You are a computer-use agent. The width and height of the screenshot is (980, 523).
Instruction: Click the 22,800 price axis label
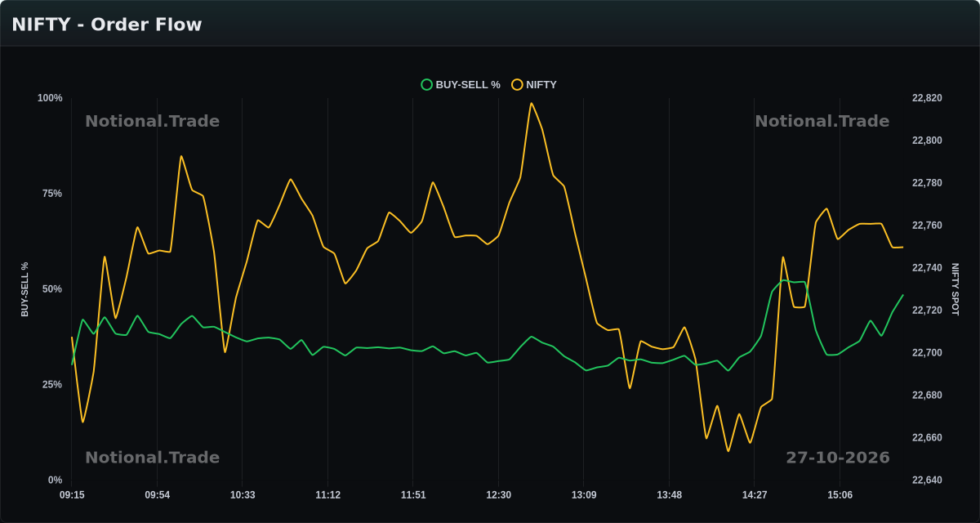927,141
